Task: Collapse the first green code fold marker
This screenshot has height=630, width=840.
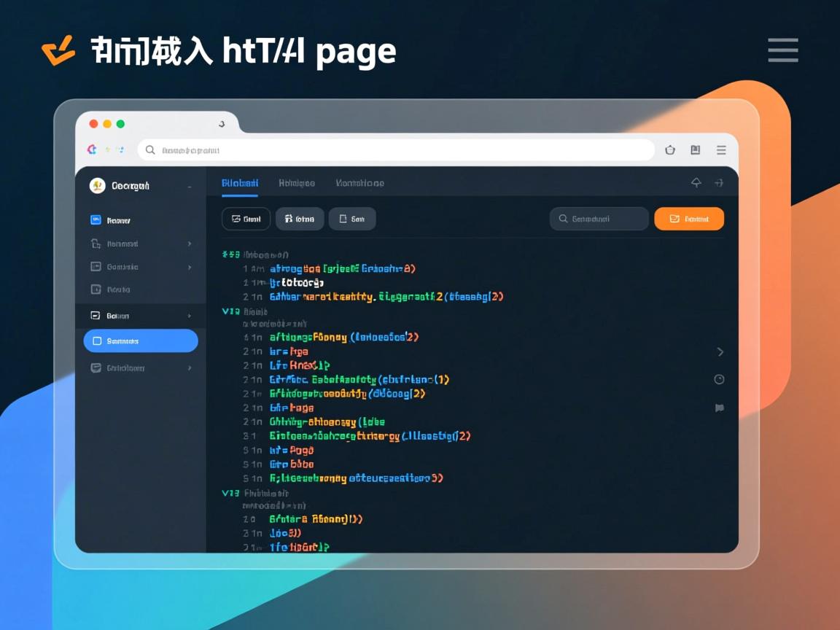Action: coord(225,255)
